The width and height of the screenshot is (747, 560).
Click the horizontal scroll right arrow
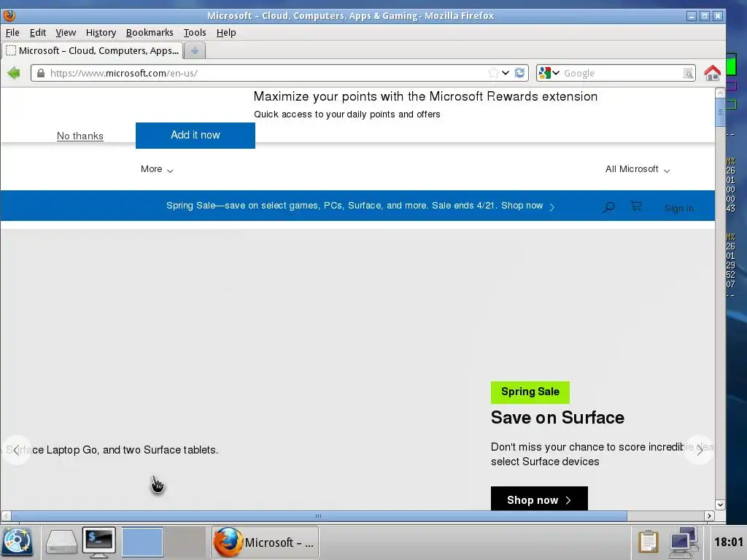coord(709,516)
